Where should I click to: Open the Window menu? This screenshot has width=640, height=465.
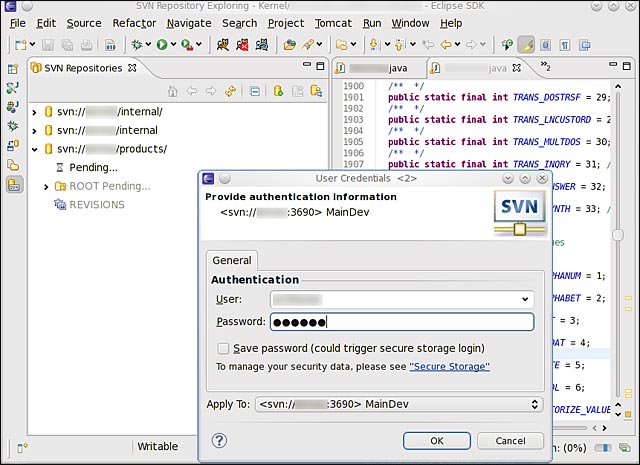coord(410,23)
